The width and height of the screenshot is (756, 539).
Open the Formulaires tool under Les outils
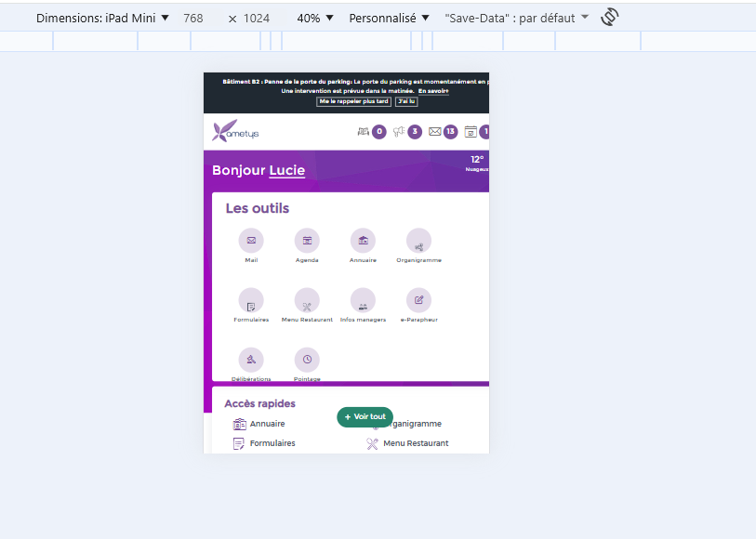[251, 300]
